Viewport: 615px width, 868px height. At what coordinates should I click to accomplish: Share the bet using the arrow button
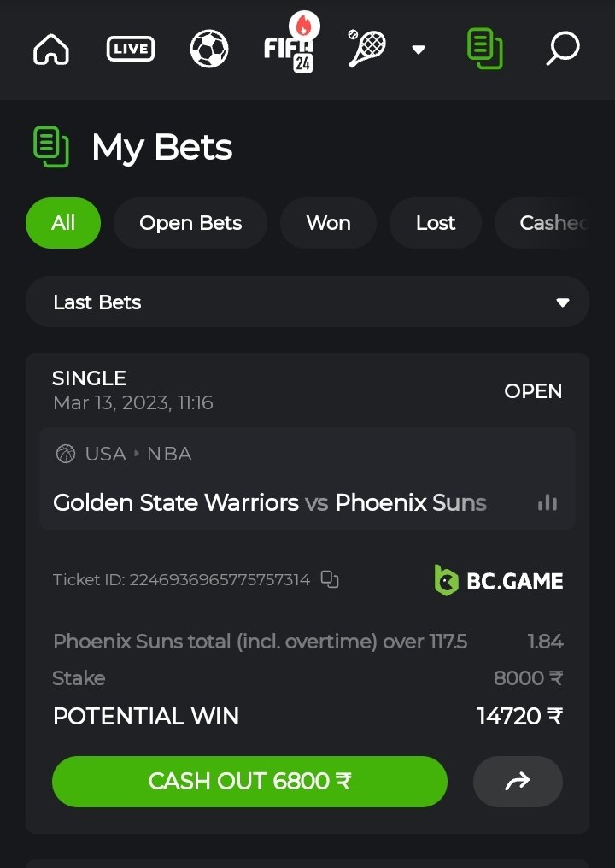pyautogui.click(x=518, y=781)
